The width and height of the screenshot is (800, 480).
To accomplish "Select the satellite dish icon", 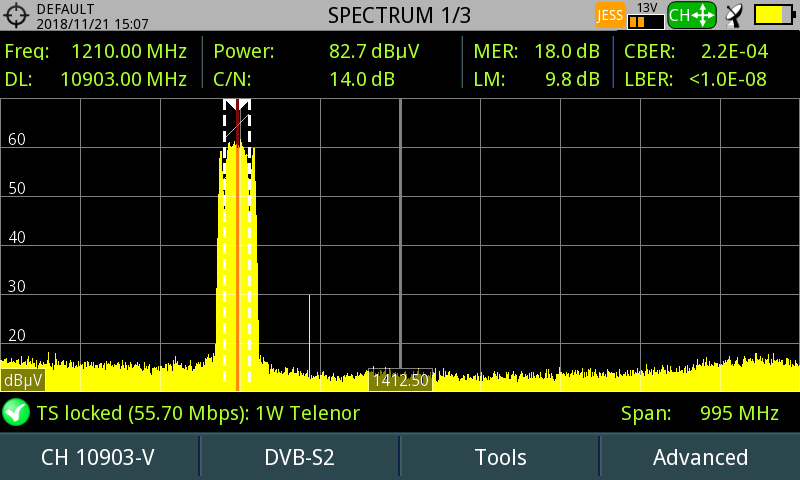I will [734, 15].
